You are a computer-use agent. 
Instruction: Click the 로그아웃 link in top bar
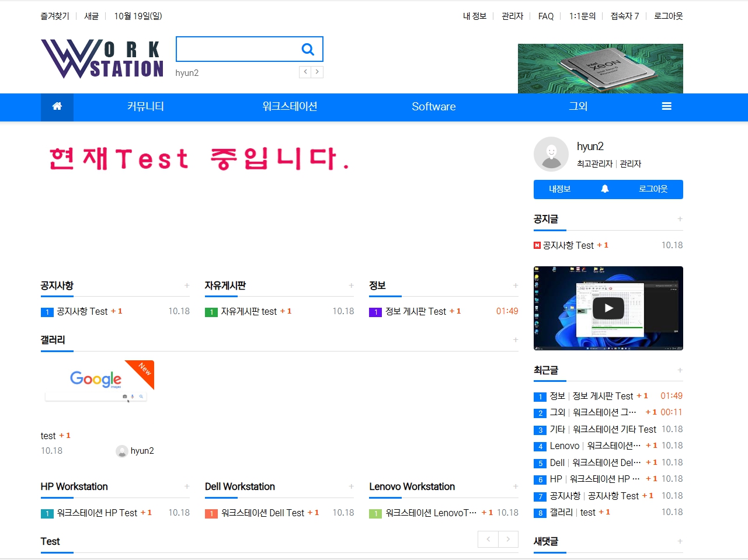(x=668, y=16)
